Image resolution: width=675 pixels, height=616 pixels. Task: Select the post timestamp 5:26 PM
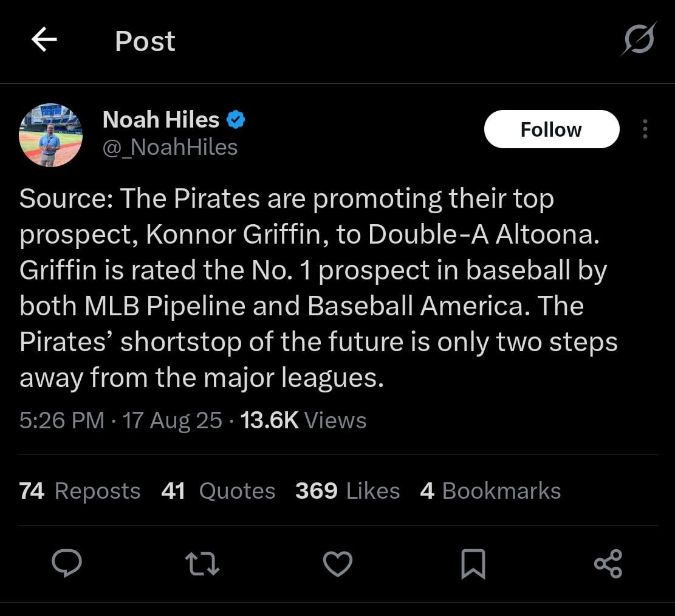point(61,420)
